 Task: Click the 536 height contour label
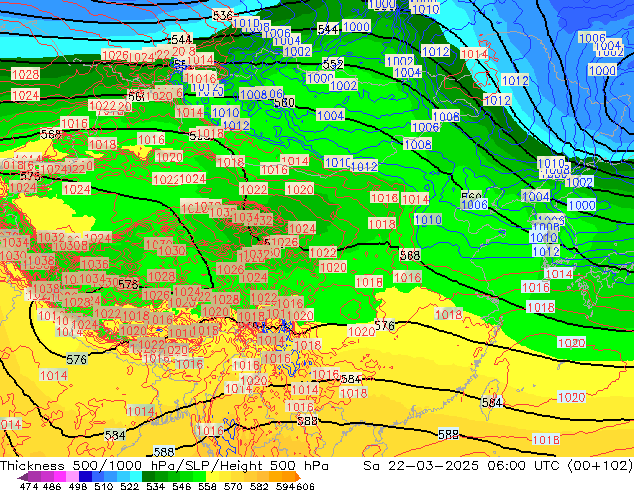[x=223, y=16]
